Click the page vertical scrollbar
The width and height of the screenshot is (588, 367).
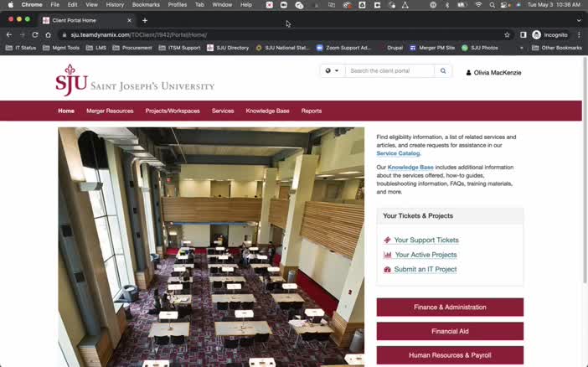pos(585,169)
